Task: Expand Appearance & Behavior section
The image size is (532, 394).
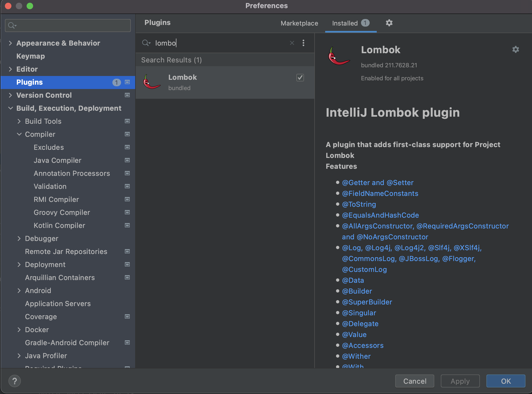Action: pyautogui.click(x=10, y=43)
